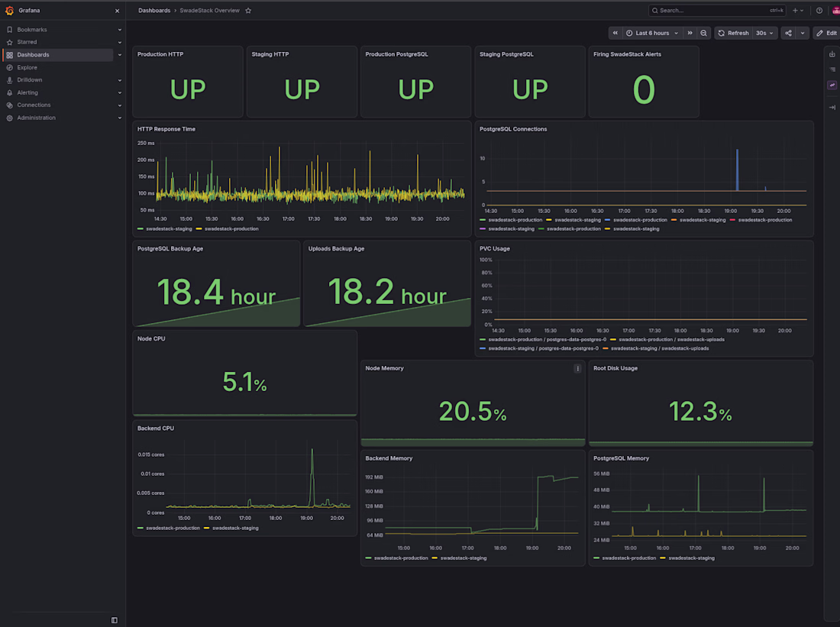
Task: Open the help menu icon
Action: click(x=819, y=11)
